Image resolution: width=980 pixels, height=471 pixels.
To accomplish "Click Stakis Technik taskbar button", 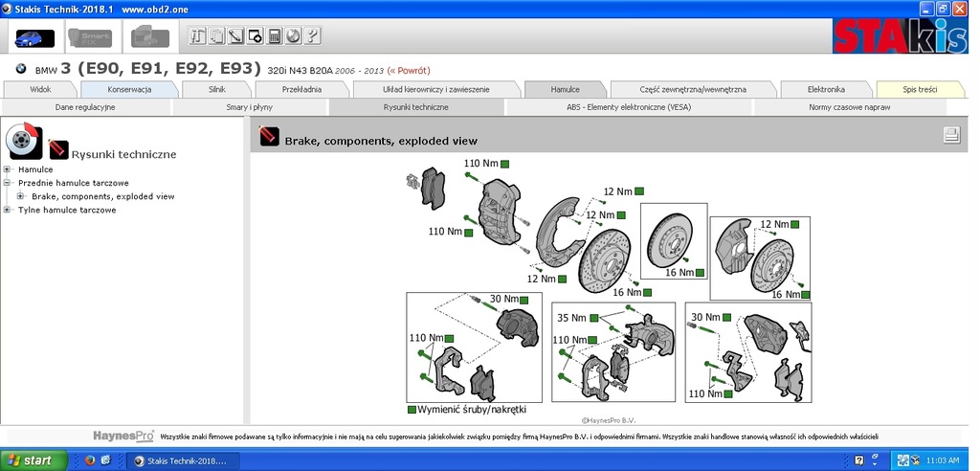I will [x=184, y=461].
